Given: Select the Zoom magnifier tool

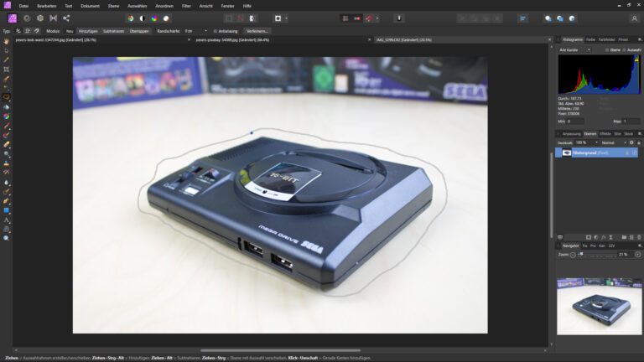Looking at the screenshot, I should click(x=6, y=239).
